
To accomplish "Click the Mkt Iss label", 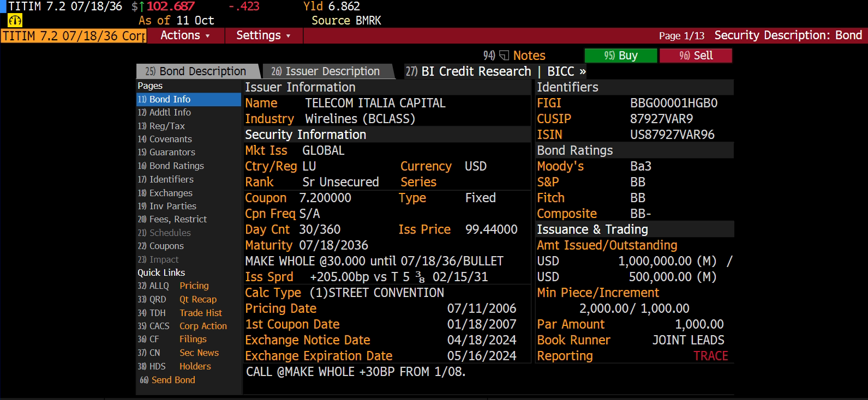I will point(266,150).
